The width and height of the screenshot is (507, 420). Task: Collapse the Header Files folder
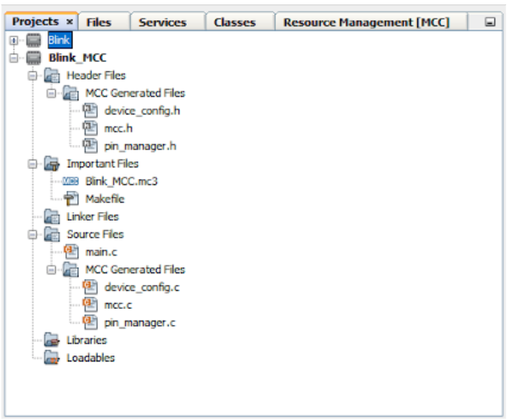tap(32, 76)
